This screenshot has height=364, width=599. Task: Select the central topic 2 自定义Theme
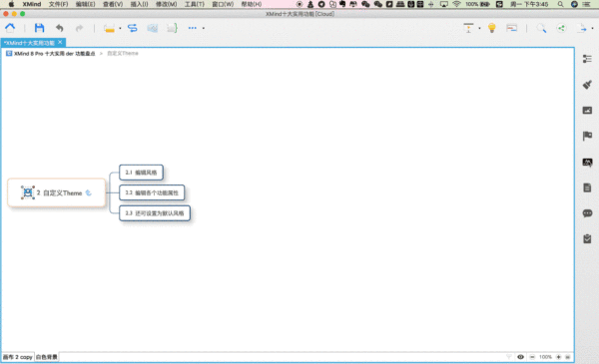(56, 192)
